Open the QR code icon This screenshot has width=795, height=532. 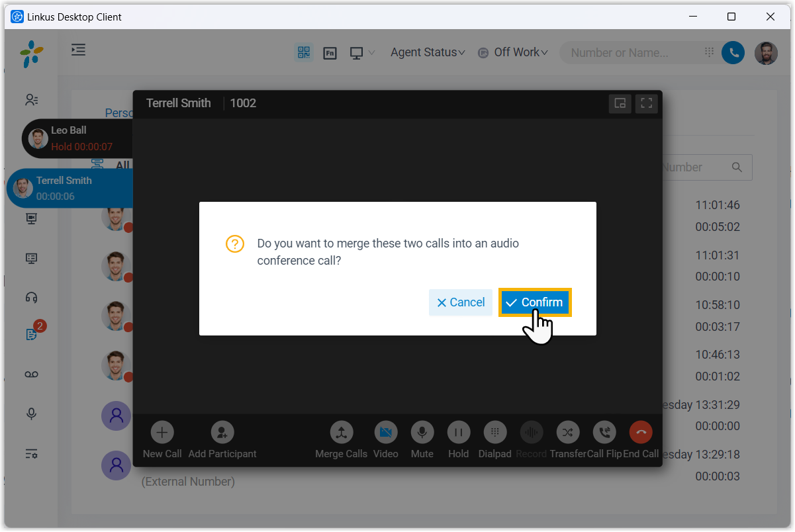(304, 53)
